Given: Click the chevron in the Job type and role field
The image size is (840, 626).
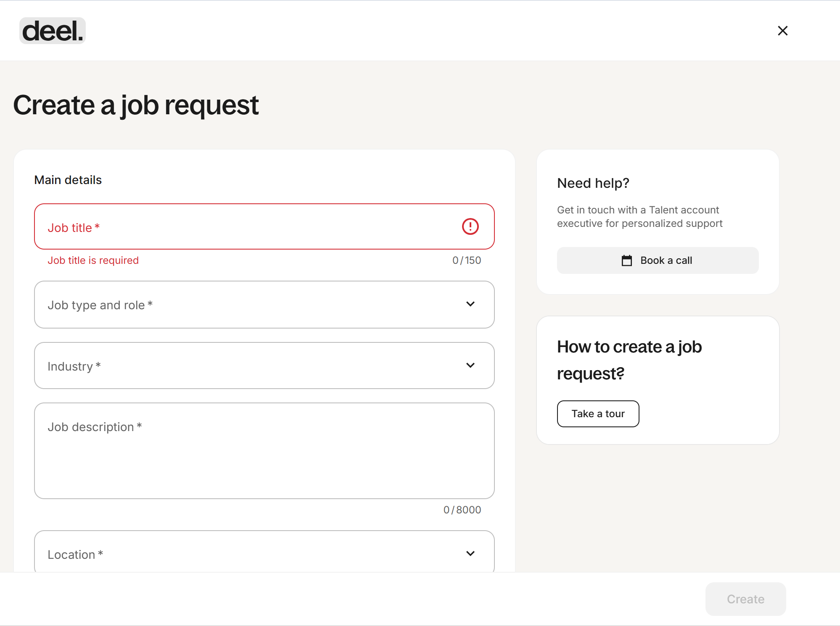Looking at the screenshot, I should coord(470,304).
